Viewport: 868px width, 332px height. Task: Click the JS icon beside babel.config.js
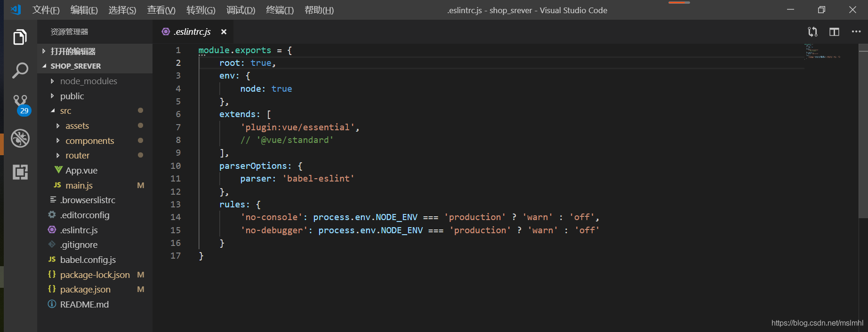(x=52, y=259)
